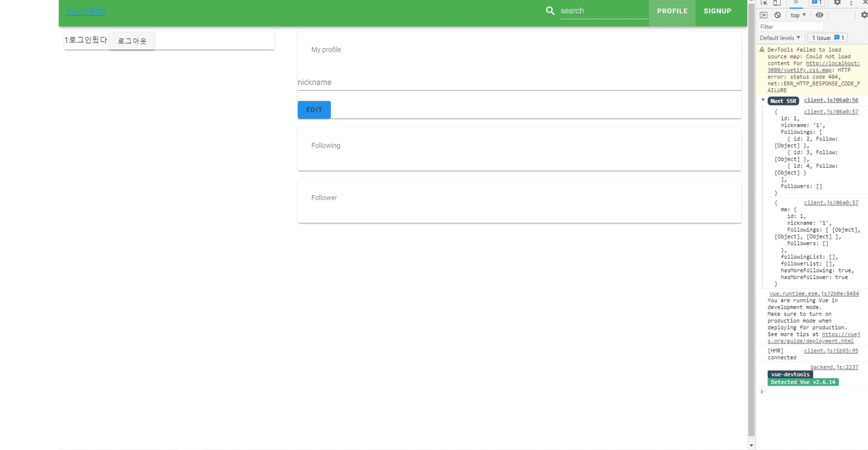Focus the search input in header
This screenshot has height=450, width=868.
click(604, 11)
